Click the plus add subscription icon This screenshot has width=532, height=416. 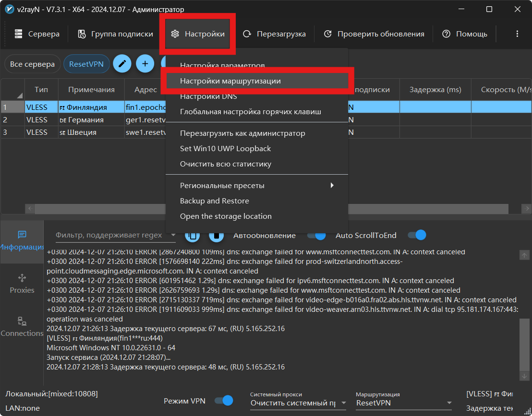point(145,64)
